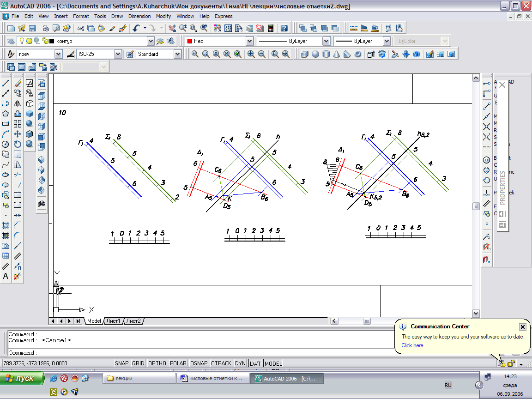Toggle LWT lineweight display
Screen dimensions: 532x399
(x=255, y=363)
